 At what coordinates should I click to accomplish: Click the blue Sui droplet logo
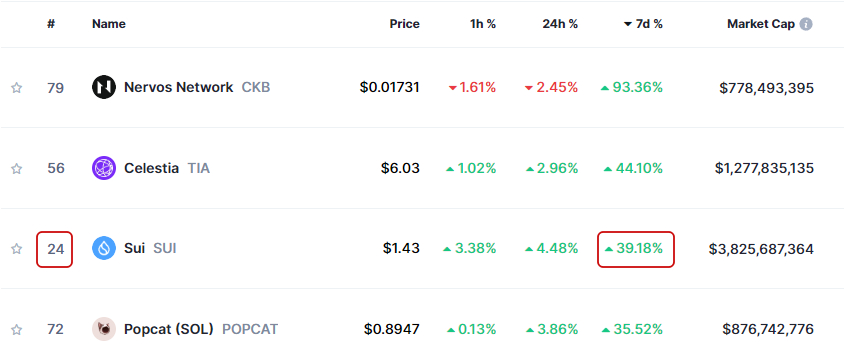[x=104, y=248]
